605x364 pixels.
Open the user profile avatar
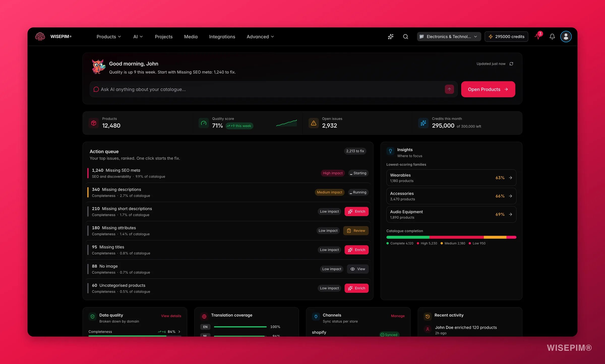(566, 37)
